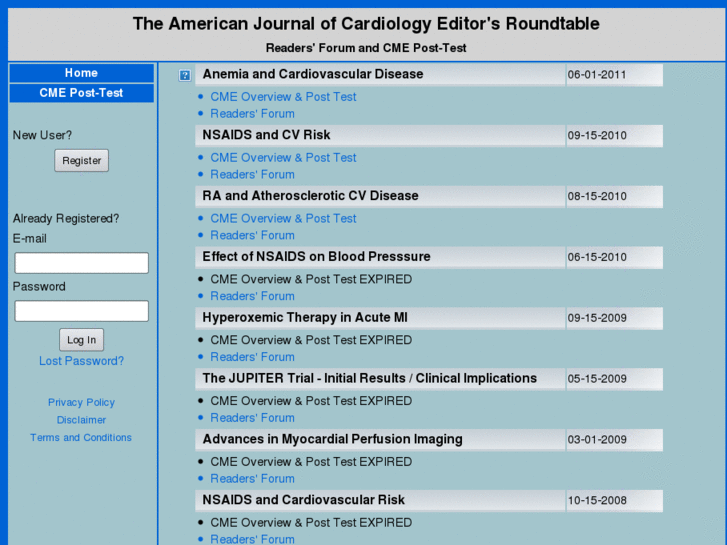Click the date 10-15-2008
The width and height of the screenshot is (727, 545).
pyautogui.click(x=597, y=500)
